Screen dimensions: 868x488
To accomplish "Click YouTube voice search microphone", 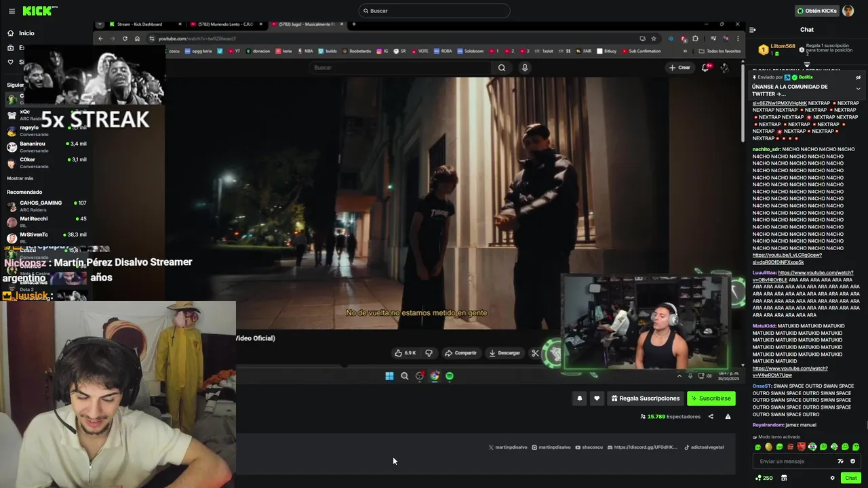I will coord(524,68).
